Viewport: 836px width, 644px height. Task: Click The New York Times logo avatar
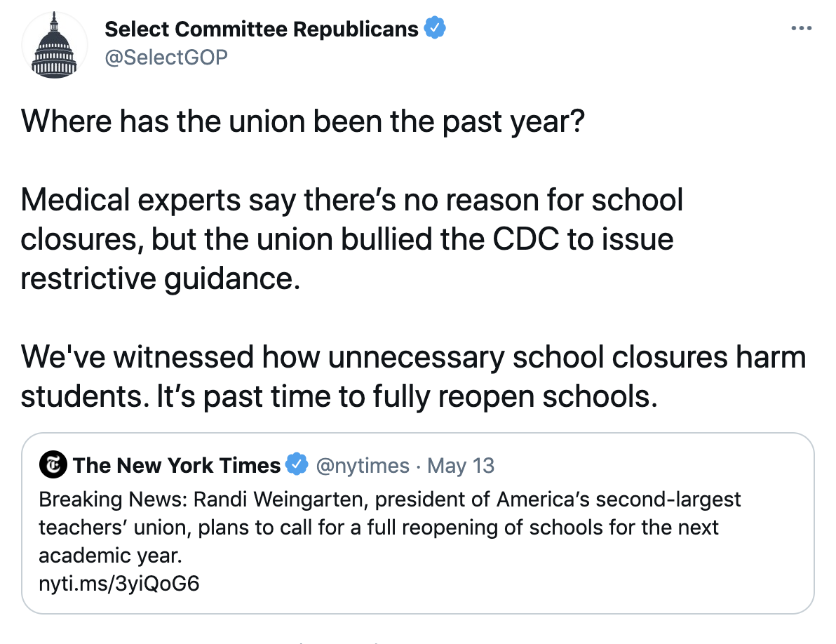click(x=54, y=465)
